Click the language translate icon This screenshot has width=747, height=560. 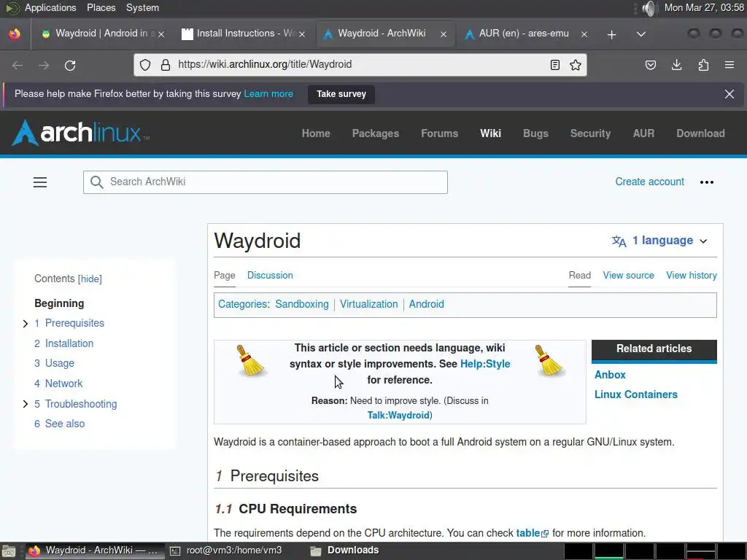tap(619, 241)
